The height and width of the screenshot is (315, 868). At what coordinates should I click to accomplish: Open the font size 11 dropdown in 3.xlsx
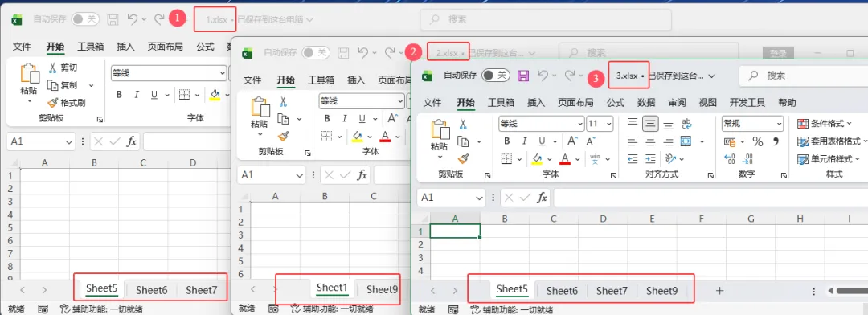[x=609, y=124]
